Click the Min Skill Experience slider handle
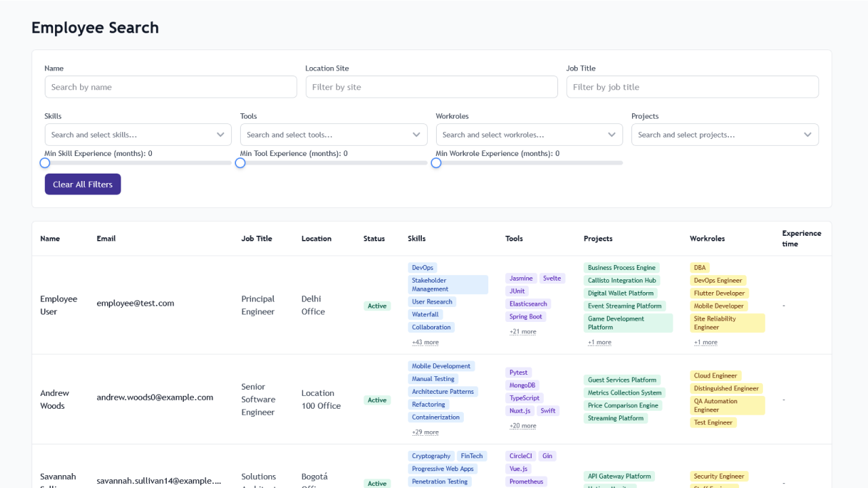 tap(45, 163)
